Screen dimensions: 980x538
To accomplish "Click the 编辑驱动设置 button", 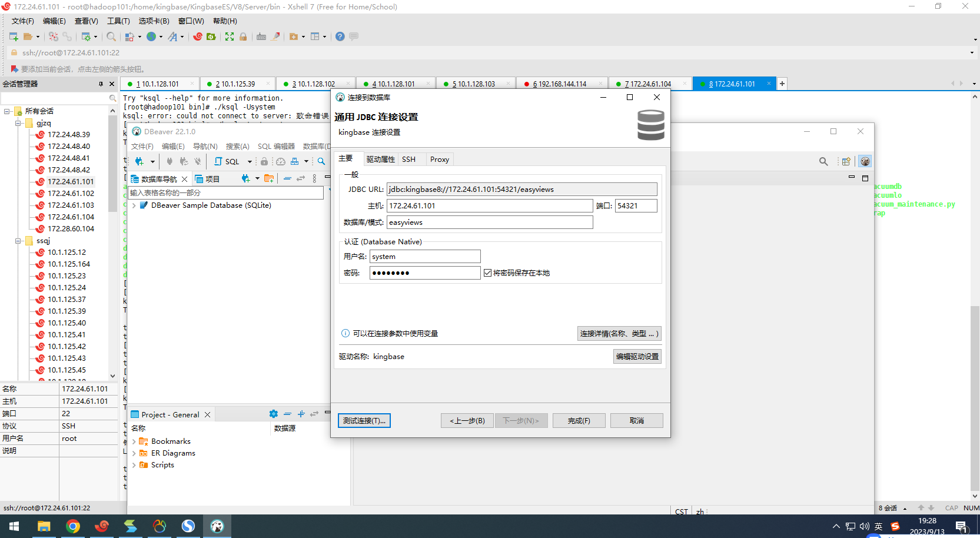I will coord(637,356).
